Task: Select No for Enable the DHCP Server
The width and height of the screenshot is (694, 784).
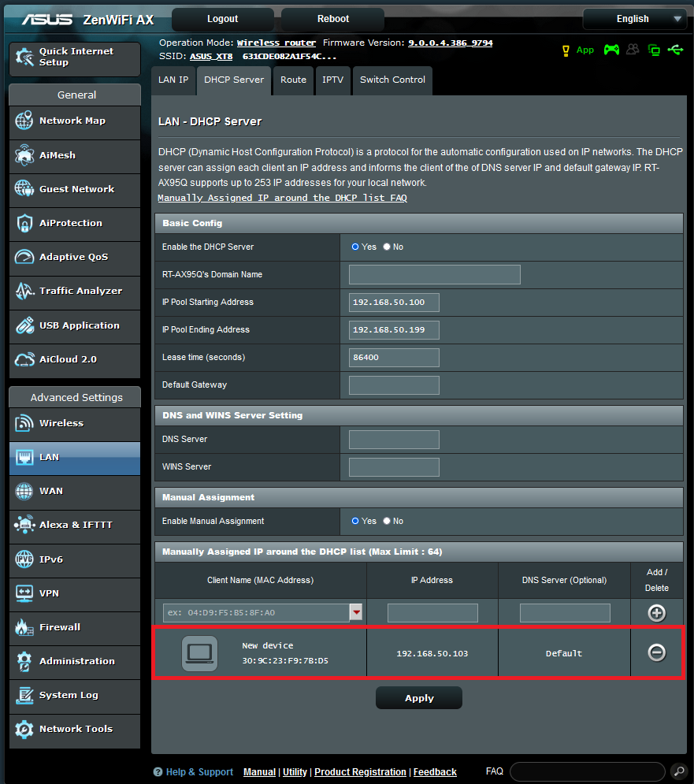Action: point(387,247)
